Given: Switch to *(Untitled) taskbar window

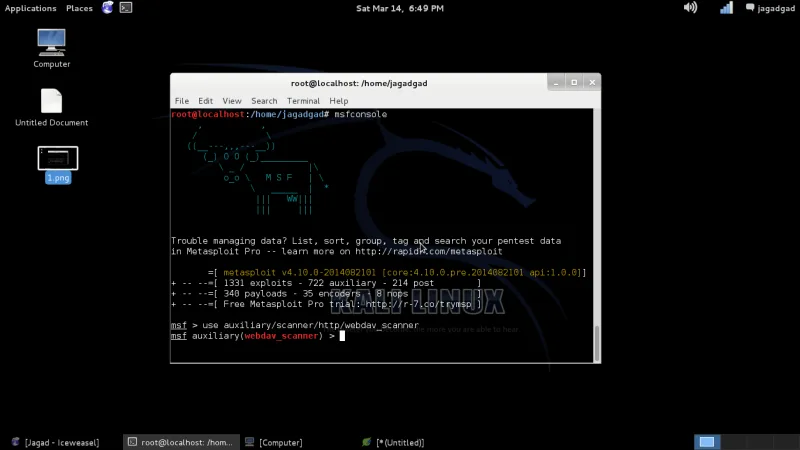Looking at the screenshot, I should click(394, 442).
